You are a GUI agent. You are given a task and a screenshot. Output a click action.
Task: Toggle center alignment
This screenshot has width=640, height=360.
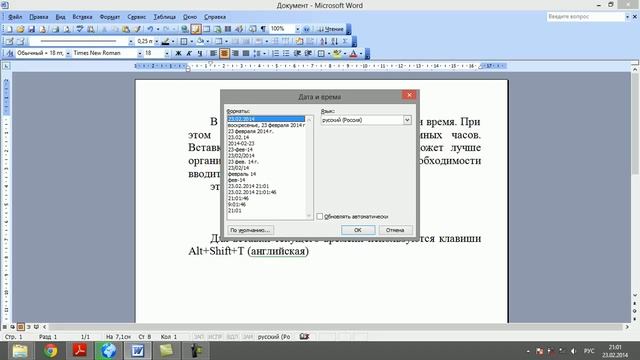click(224, 53)
